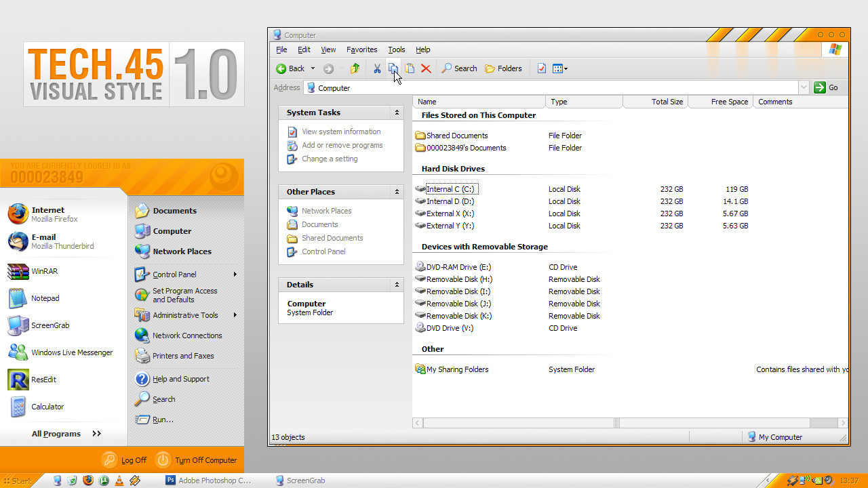Image resolution: width=868 pixels, height=488 pixels.
Task: Select My Sharing Folders item
Action: 452,369
